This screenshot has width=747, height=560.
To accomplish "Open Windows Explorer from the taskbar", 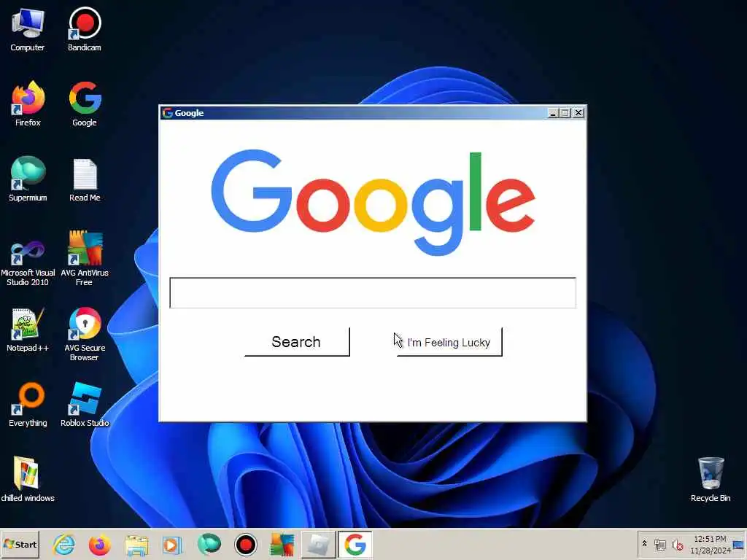I will click(136, 545).
